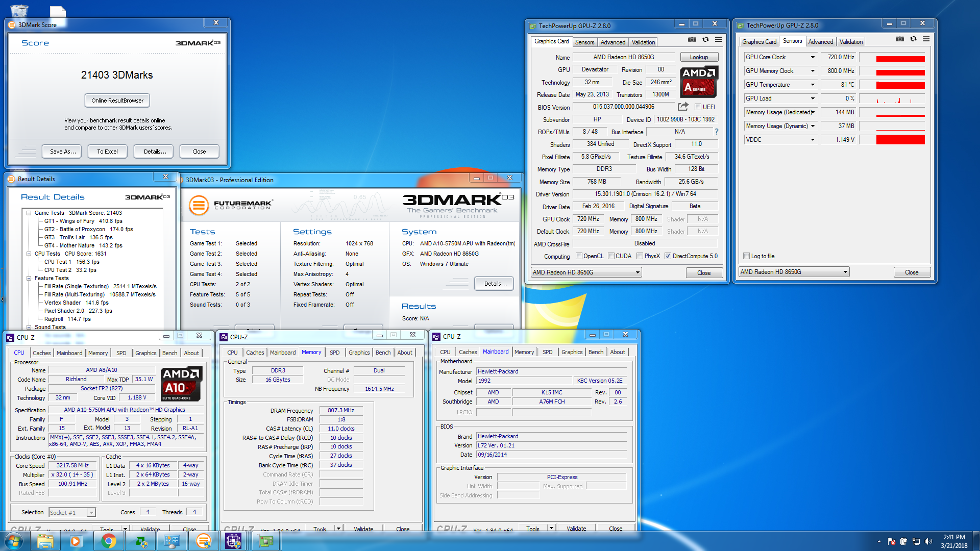Open Socket #1 selection combo box

[x=72, y=512]
